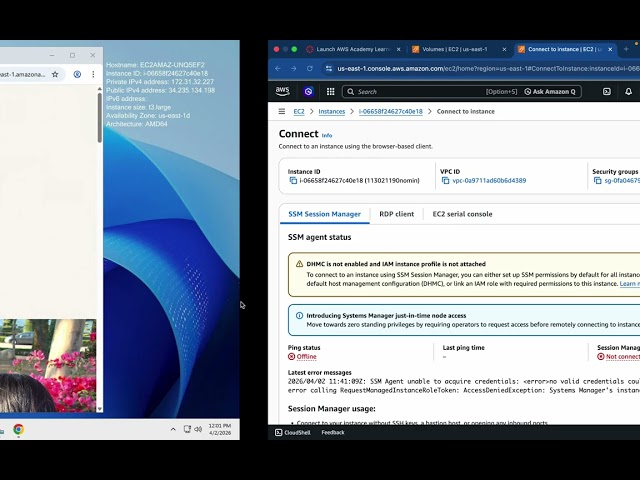Open CloudShell icon in top navigation bar
The width and height of the screenshot is (640, 480).
607,91
